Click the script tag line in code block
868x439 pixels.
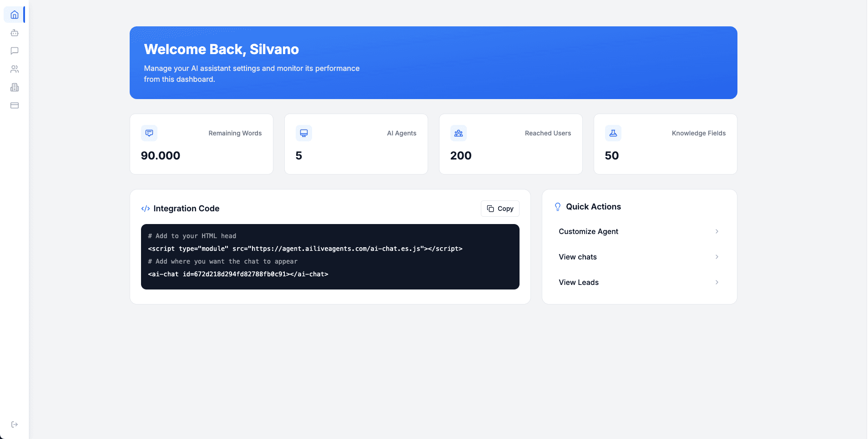pos(305,249)
